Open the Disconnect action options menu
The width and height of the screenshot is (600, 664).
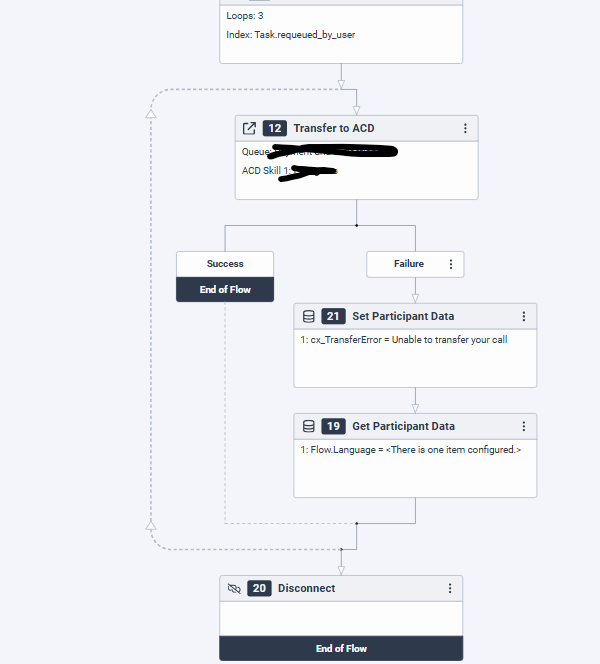coord(450,588)
